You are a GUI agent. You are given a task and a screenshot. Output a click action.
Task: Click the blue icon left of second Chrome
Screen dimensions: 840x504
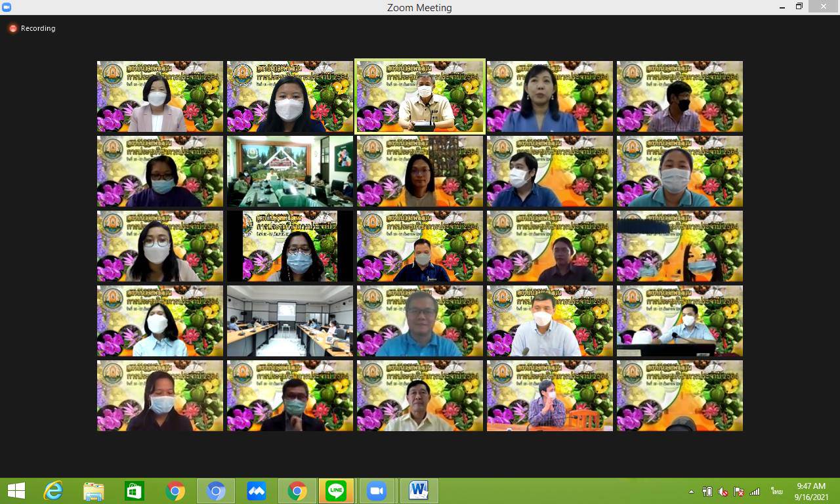[x=256, y=491]
